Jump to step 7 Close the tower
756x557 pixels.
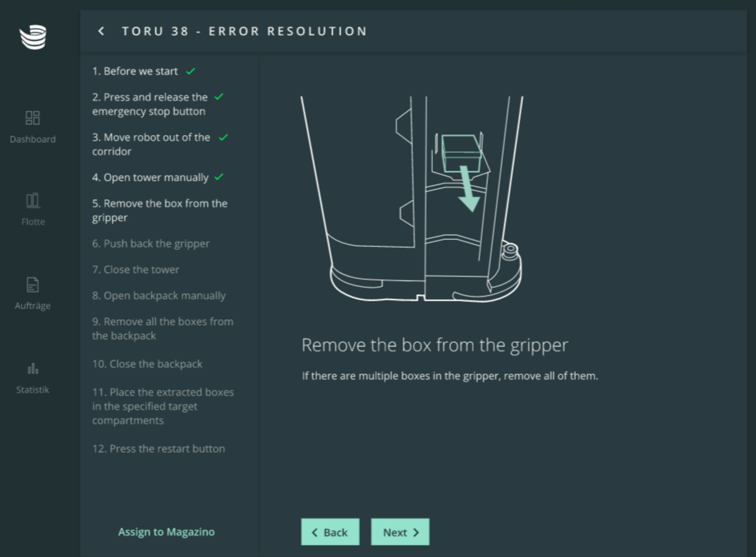(x=136, y=269)
